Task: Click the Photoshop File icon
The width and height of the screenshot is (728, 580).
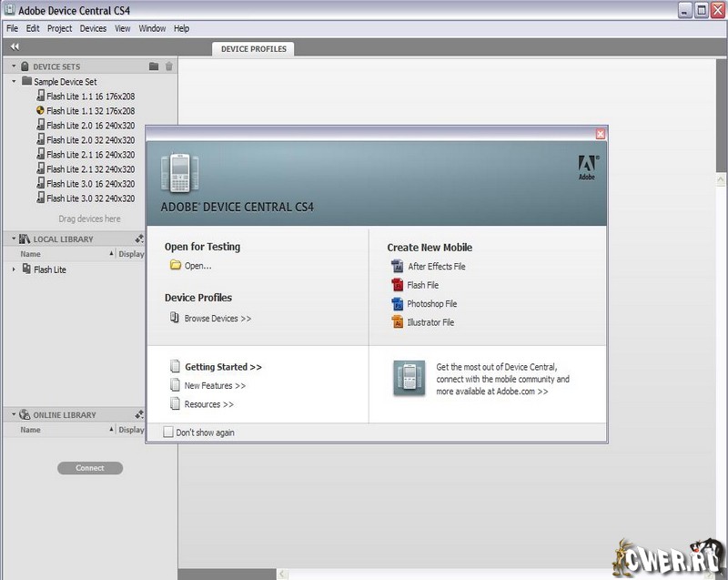Action: tap(397, 304)
